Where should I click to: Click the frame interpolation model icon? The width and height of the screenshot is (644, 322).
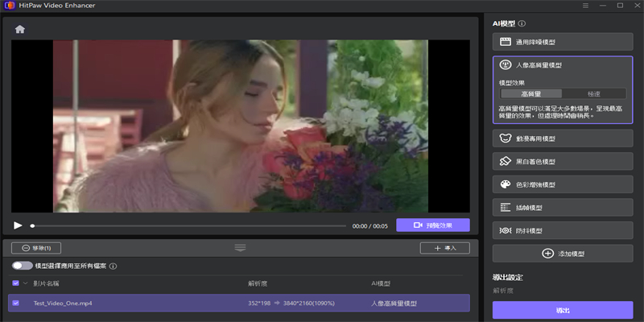(506, 208)
